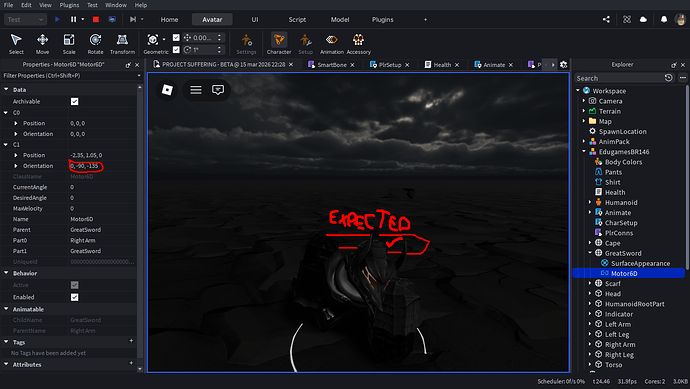Switch to the Model ribbon tab
690x389 pixels.
(x=340, y=19)
